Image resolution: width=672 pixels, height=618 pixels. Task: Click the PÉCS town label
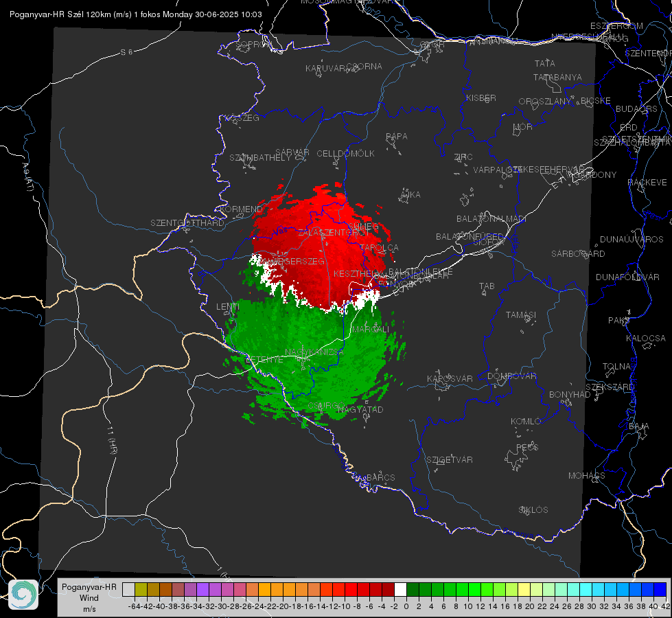(x=526, y=447)
